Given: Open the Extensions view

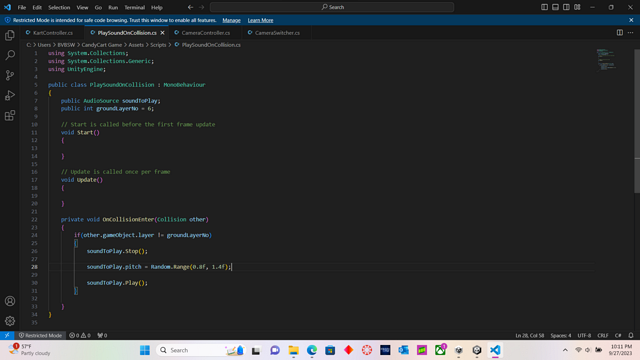Looking at the screenshot, I should point(10,116).
